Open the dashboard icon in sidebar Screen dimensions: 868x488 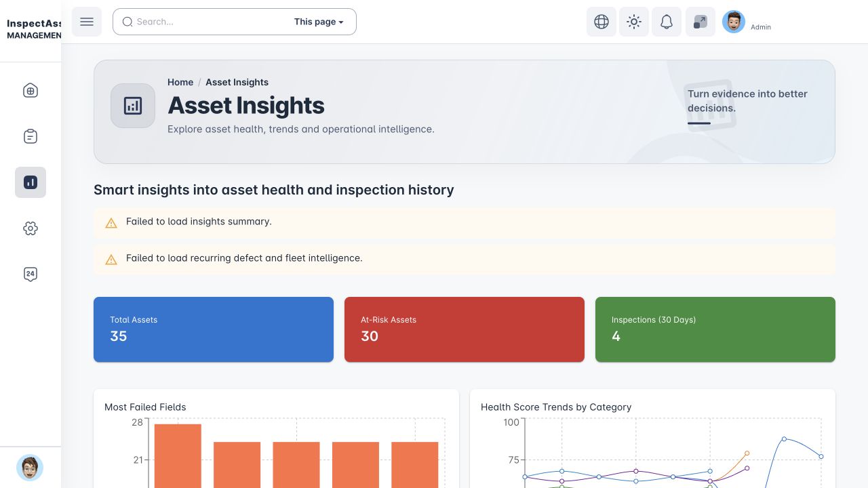point(31,91)
